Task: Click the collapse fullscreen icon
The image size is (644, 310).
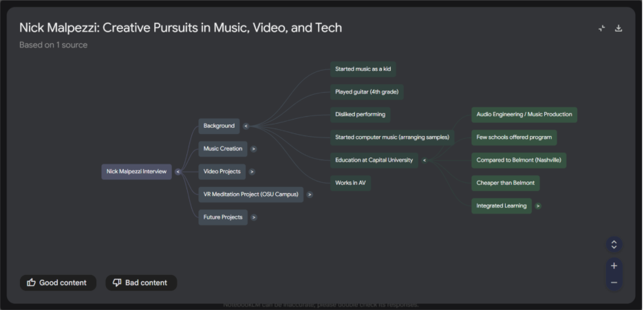Action: coord(601,28)
